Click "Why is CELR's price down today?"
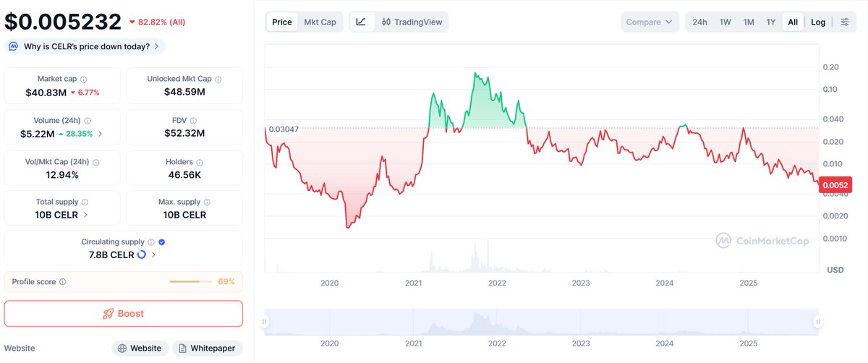 [x=86, y=46]
